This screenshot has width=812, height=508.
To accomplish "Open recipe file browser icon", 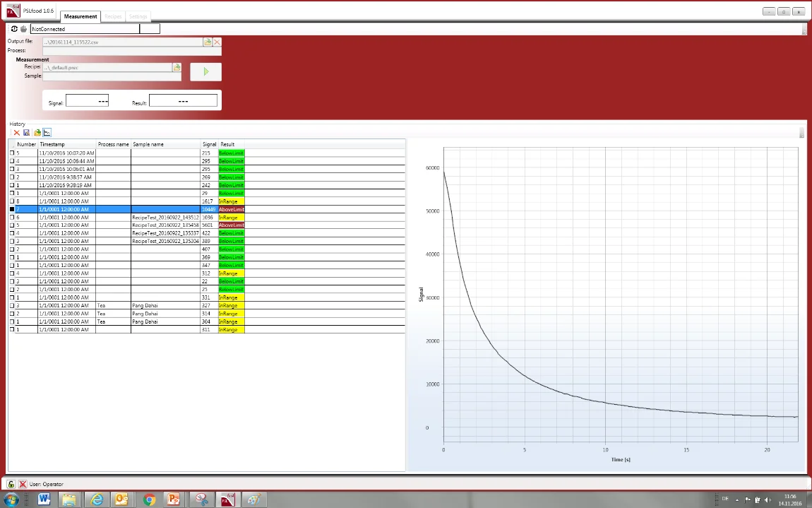I will (177, 68).
